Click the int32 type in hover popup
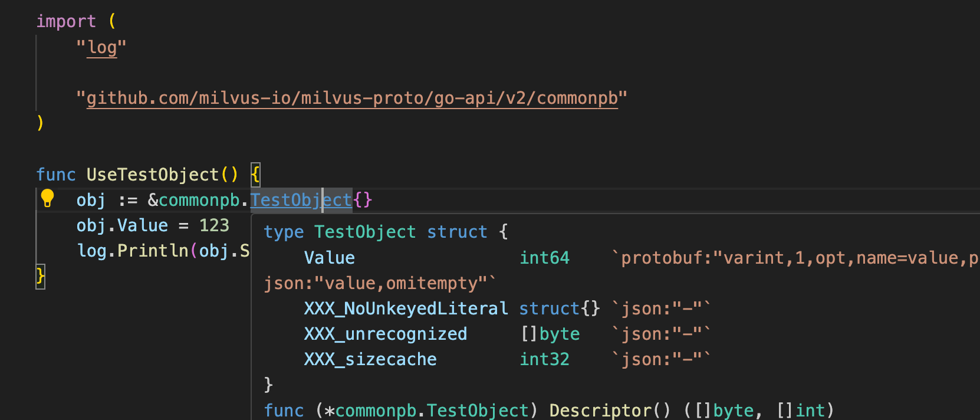The width and height of the screenshot is (980, 420). [x=544, y=359]
